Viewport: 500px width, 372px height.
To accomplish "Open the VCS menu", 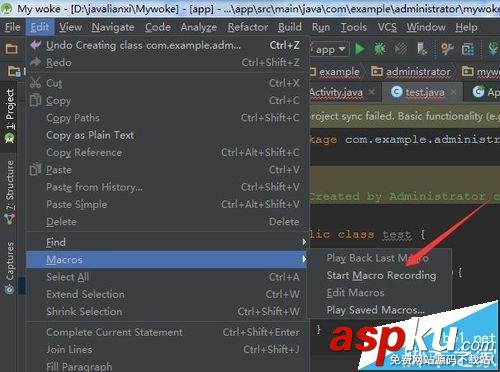I will tap(387, 27).
